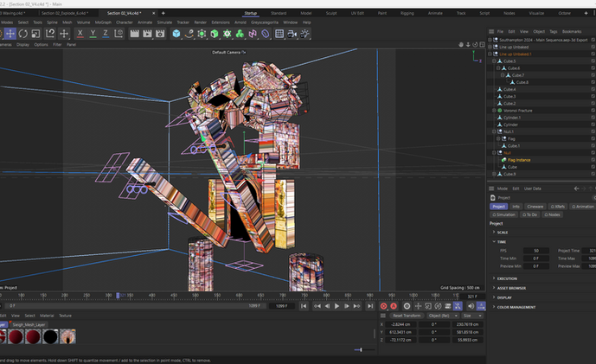596x364 pixels.
Task: Toggle the X axis lock
Action: pyautogui.click(x=80, y=34)
